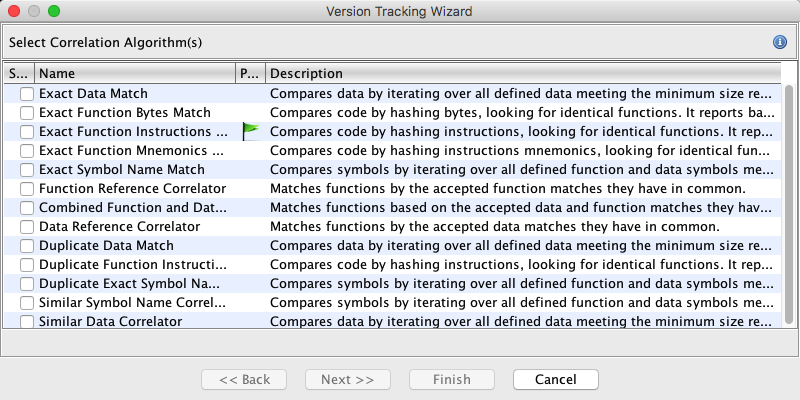Click the blue info help icon
The width and height of the screenshot is (800, 400).
pos(779,42)
